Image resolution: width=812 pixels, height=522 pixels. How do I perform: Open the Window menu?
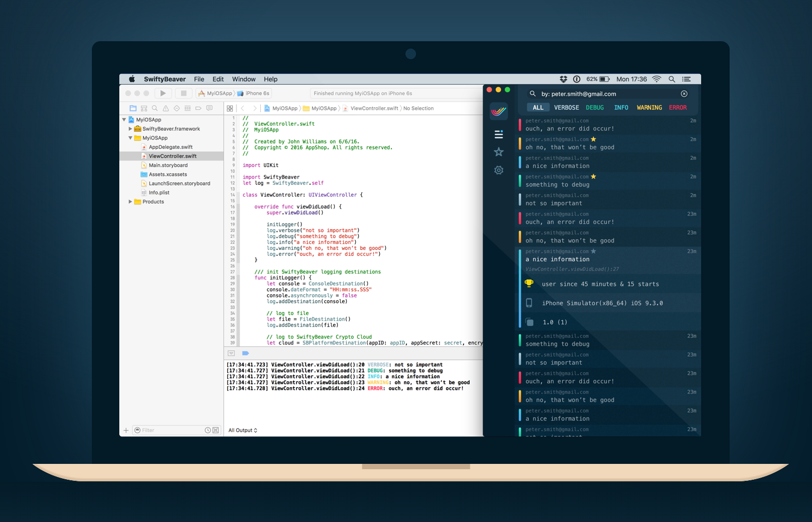[244, 79]
